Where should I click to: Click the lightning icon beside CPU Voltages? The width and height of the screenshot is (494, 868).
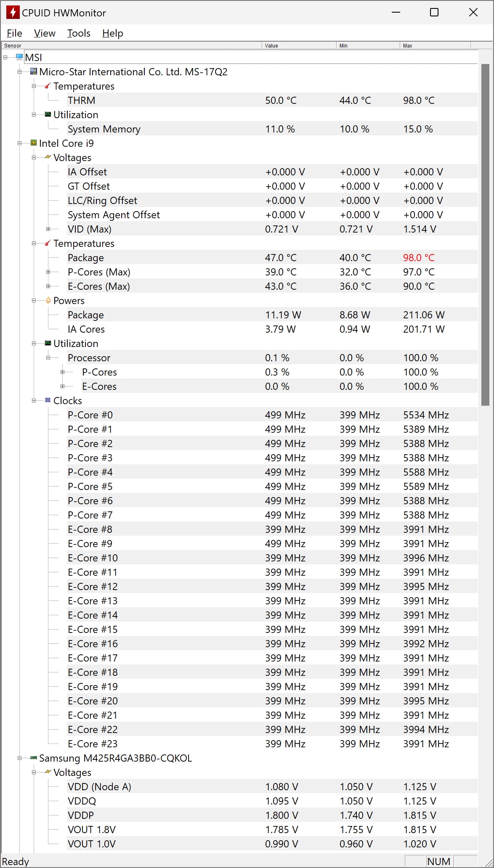point(48,157)
